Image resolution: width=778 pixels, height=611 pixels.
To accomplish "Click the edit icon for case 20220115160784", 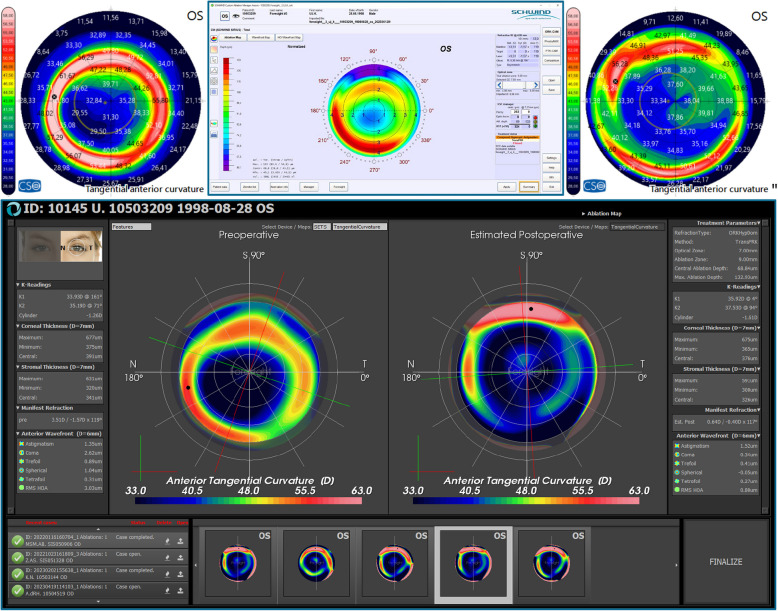I will 165,541.
